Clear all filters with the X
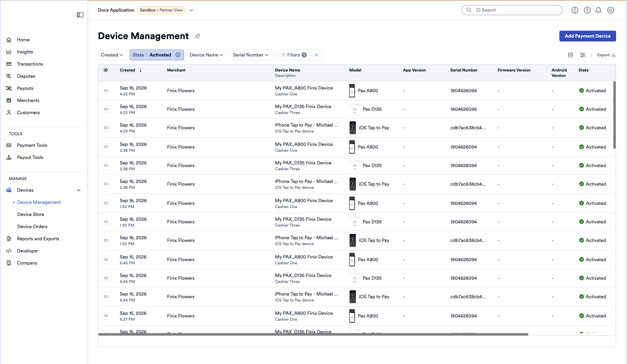Viewport: 627px width, 364px height. [316, 55]
